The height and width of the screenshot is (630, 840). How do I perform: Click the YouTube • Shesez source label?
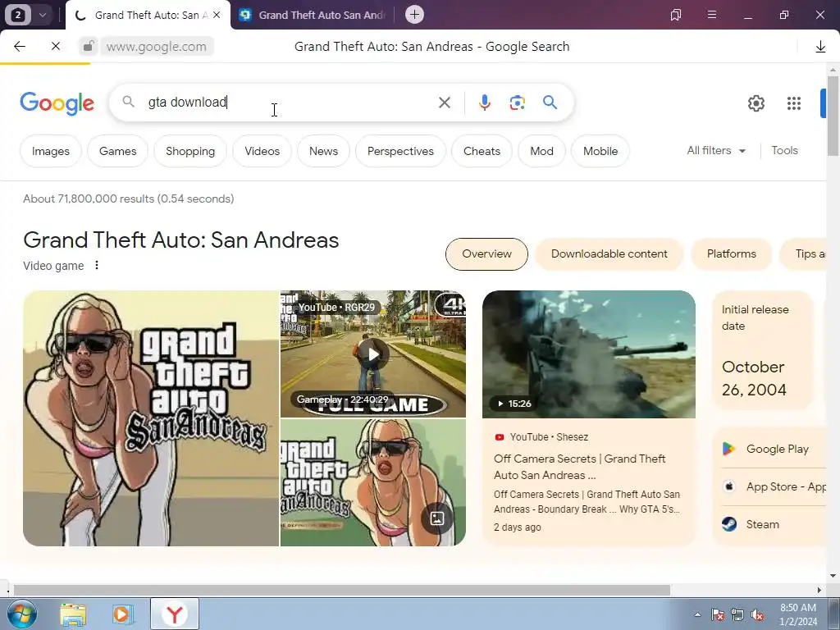(542, 437)
